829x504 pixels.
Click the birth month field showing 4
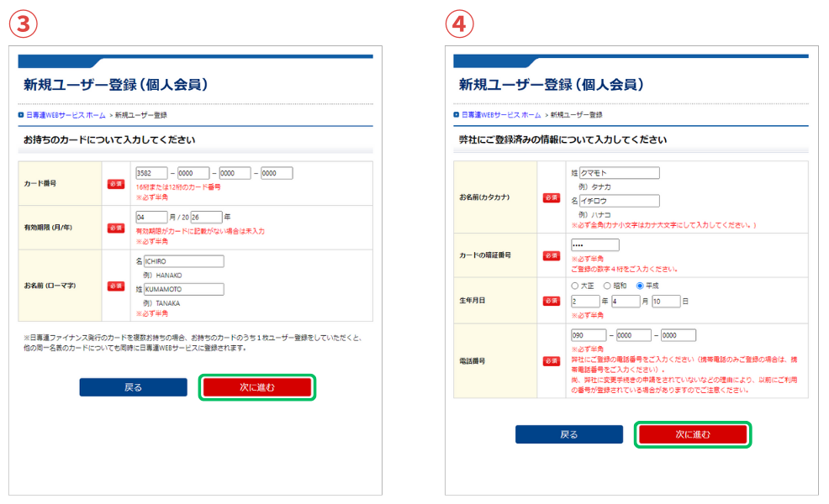(x=626, y=301)
